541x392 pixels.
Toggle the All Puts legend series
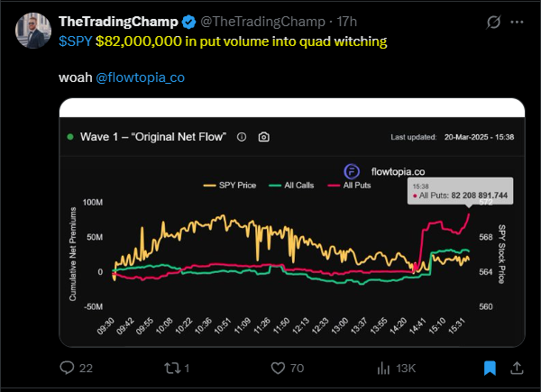[x=349, y=185]
